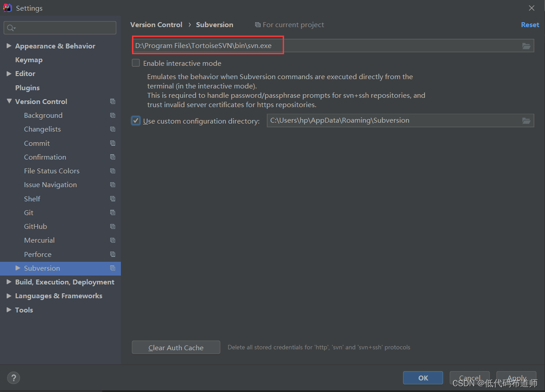Enable interactive mode checkbox

[136, 63]
